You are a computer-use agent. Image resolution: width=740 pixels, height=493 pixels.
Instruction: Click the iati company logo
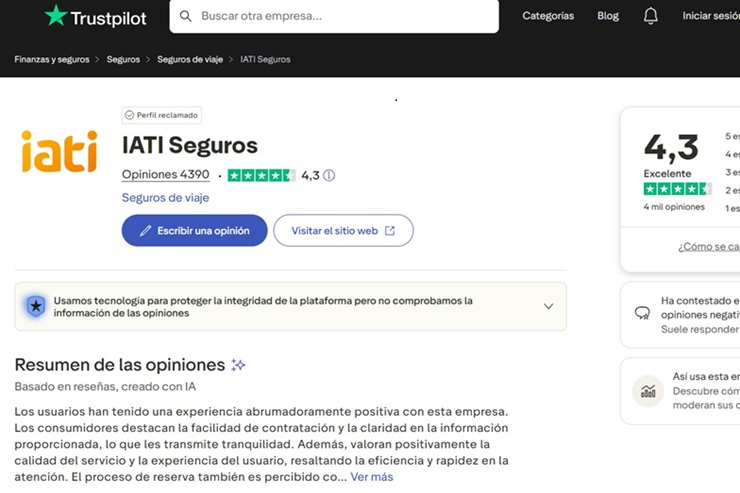(59, 151)
